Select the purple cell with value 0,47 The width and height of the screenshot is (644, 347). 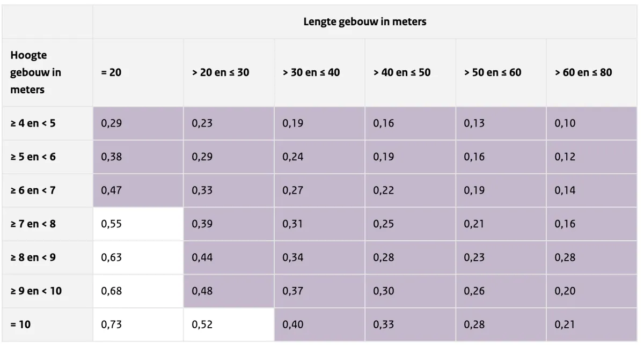click(x=112, y=190)
